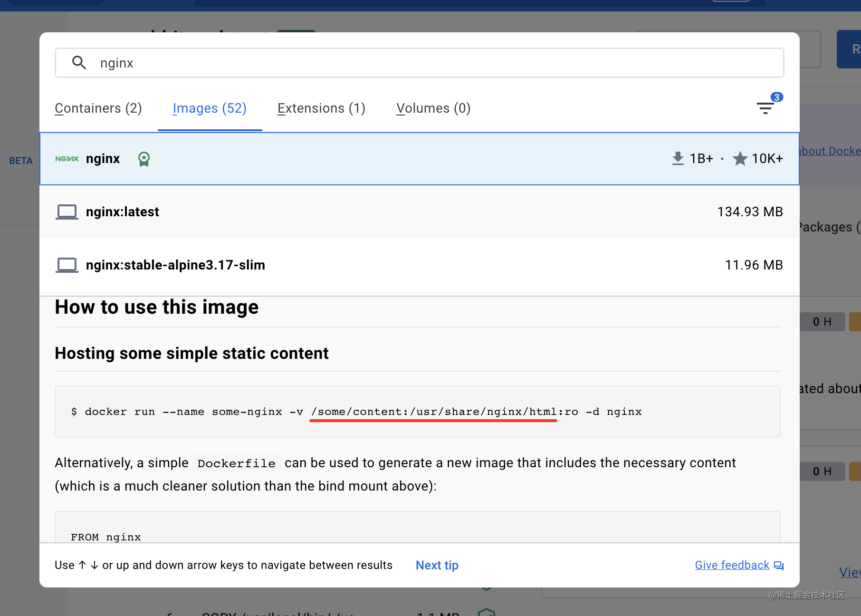Open the Give feedback link

pos(732,565)
